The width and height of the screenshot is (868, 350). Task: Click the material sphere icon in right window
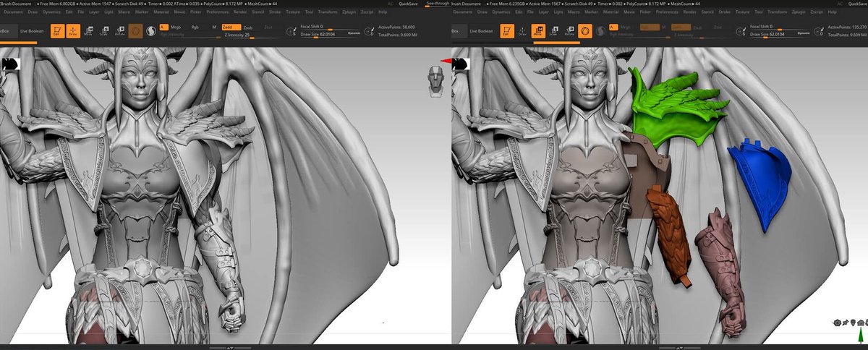(x=600, y=31)
